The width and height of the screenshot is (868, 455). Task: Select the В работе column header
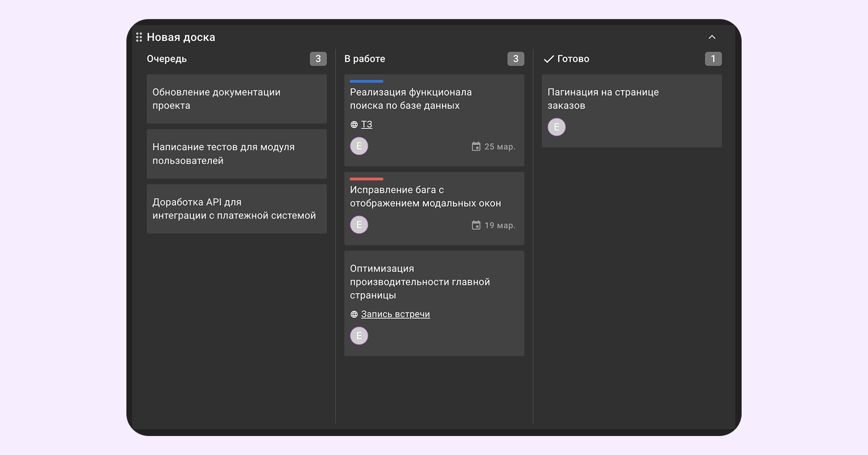tap(365, 59)
